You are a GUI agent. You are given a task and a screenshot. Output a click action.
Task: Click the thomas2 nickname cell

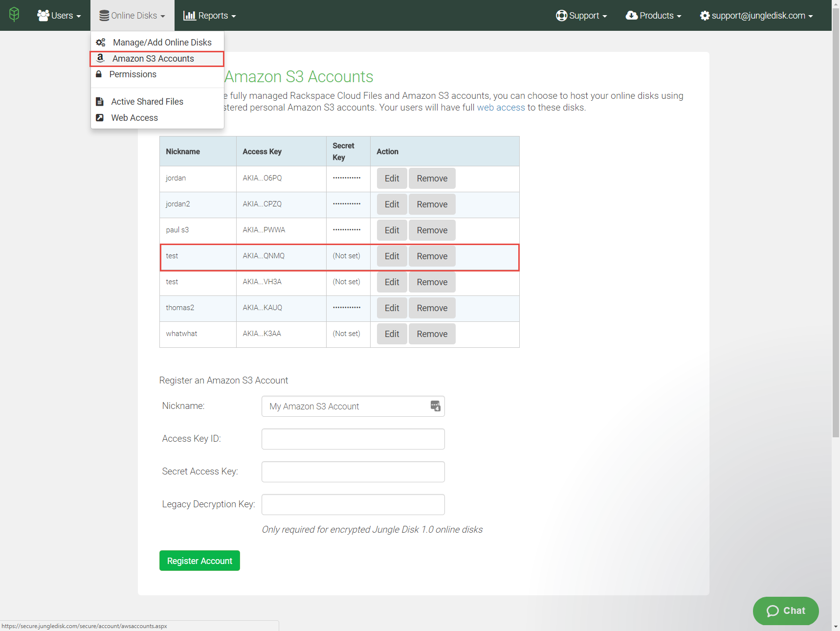pos(198,308)
